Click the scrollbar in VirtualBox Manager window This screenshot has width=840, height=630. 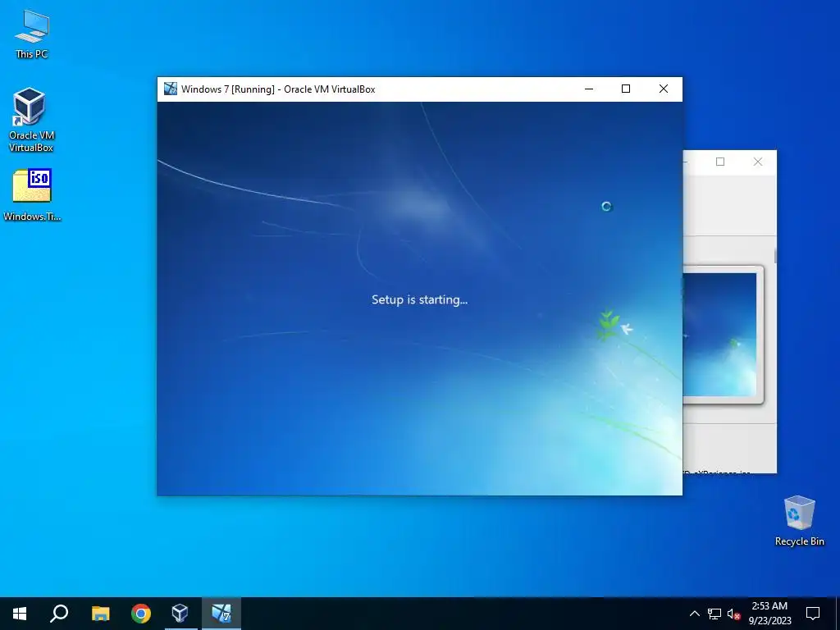775,256
